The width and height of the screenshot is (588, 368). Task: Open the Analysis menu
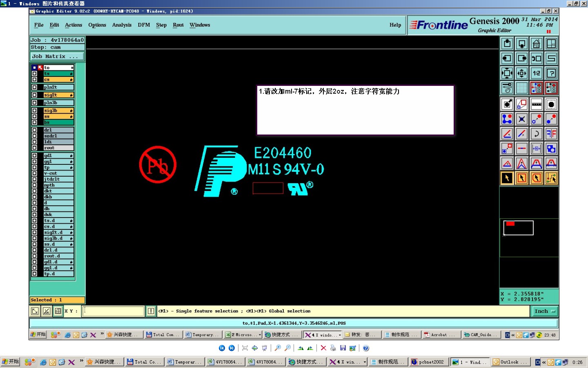click(122, 25)
